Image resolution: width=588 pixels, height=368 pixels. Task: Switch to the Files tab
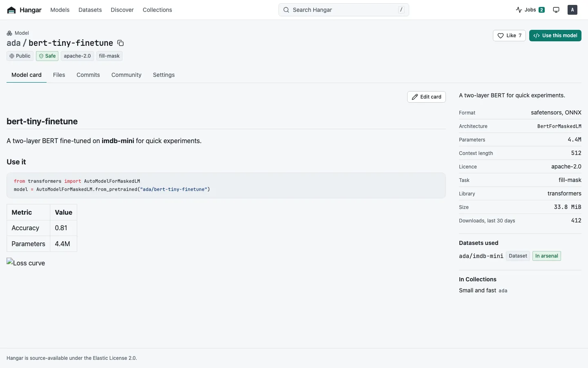[x=59, y=75]
